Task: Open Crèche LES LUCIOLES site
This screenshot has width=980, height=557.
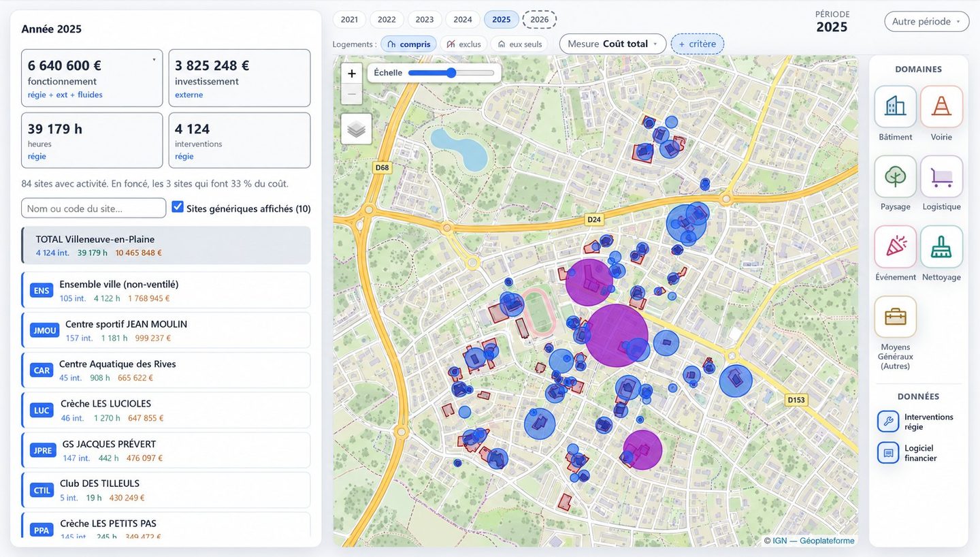Action: (166, 410)
